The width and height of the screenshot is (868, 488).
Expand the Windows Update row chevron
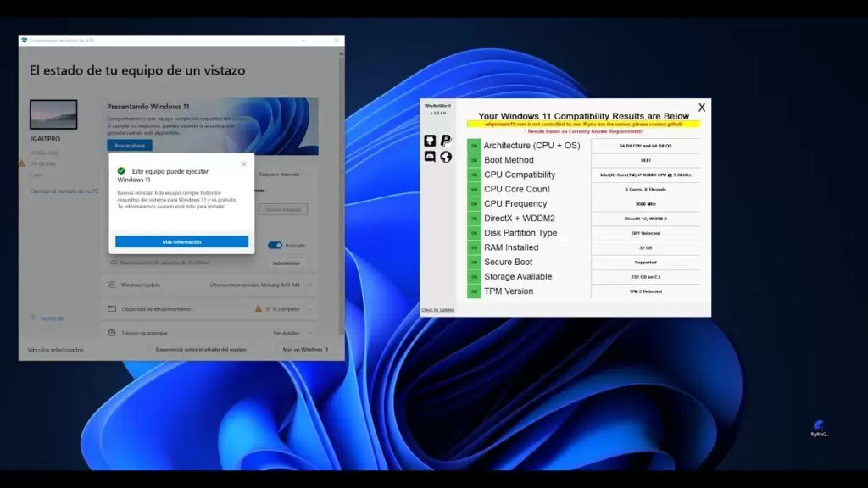click(309, 285)
